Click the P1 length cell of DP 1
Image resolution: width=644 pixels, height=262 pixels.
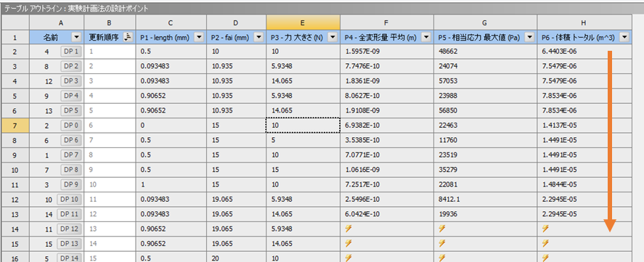171,52
